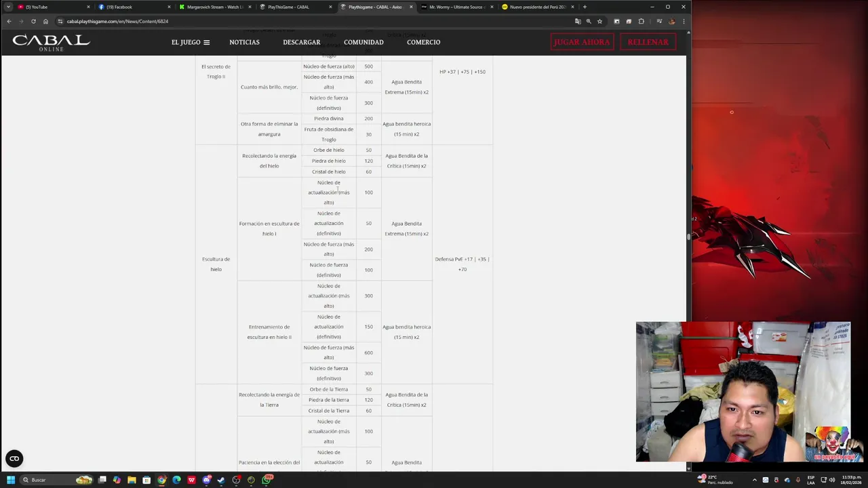The image size is (868, 488).
Task: Open Microsoft Edge from the taskbar
Action: click(x=176, y=480)
